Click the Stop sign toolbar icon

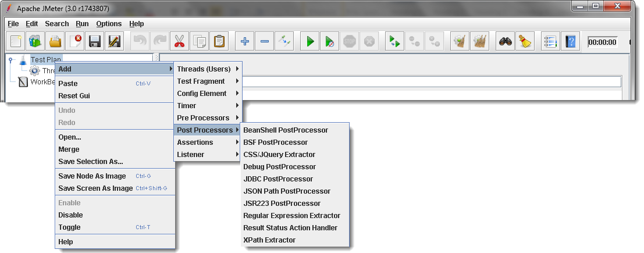point(350,41)
